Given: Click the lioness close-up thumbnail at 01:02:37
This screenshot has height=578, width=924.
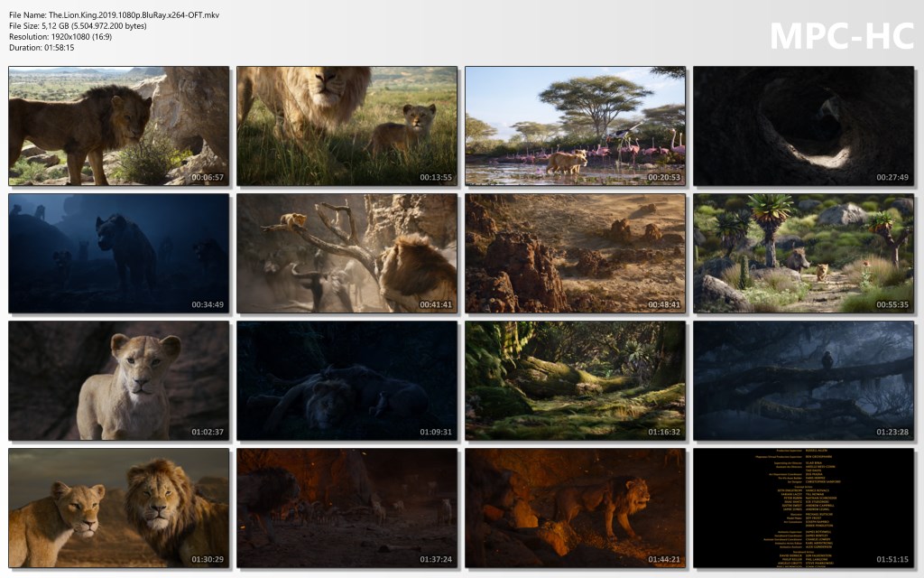Looking at the screenshot, I should pos(118,380).
